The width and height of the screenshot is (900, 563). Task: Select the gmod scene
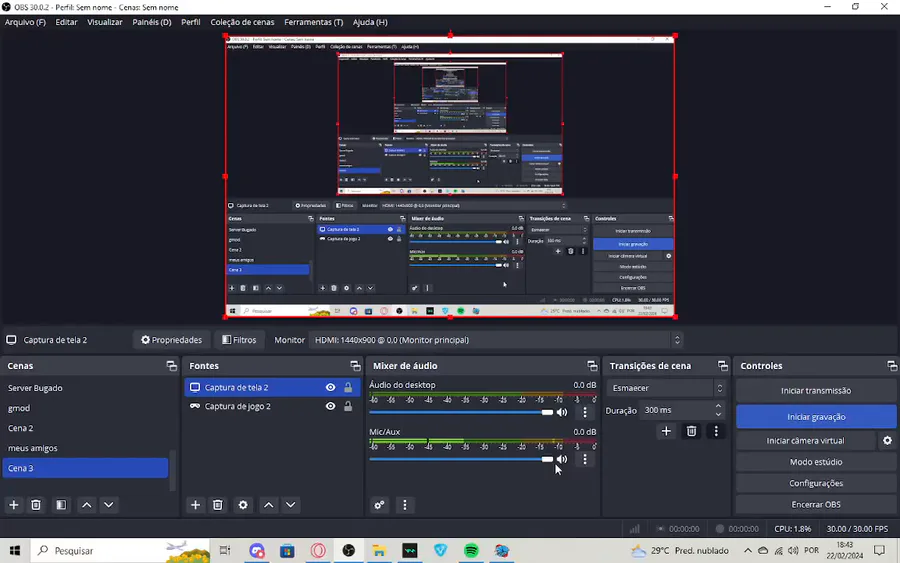[x=85, y=408]
